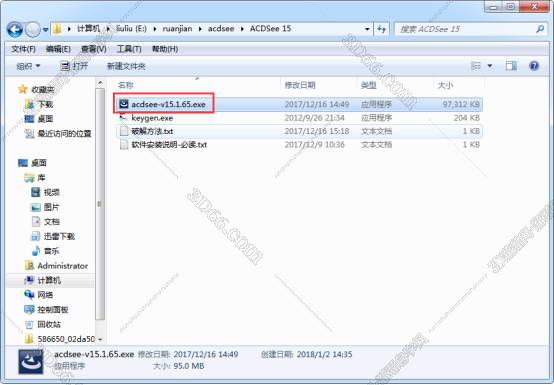Viewport: 554px width, 385px height.
Task: Open the 查看(V) menu
Action: (94, 49)
